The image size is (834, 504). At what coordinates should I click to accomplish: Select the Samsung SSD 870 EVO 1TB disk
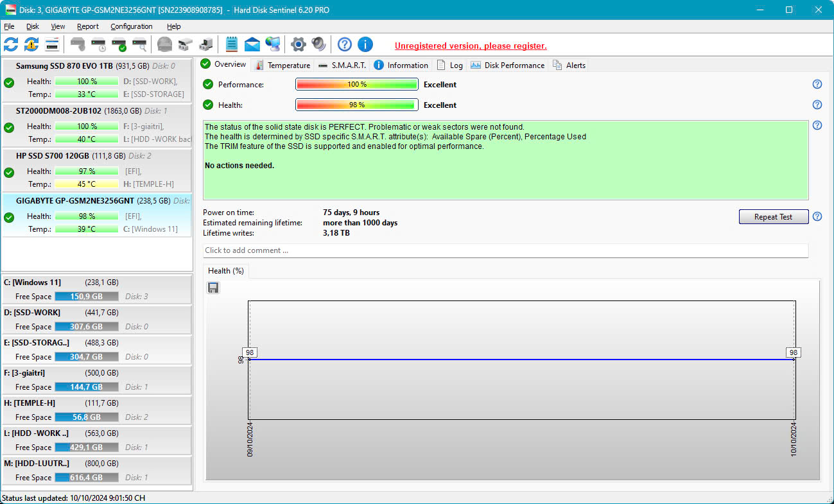tap(97, 80)
